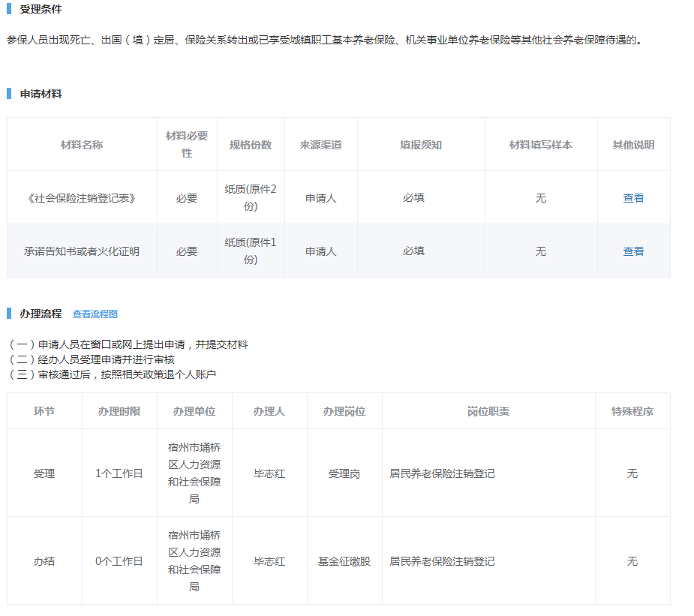Click the 办理时限 column header
694x616 pixels.
click(119, 411)
